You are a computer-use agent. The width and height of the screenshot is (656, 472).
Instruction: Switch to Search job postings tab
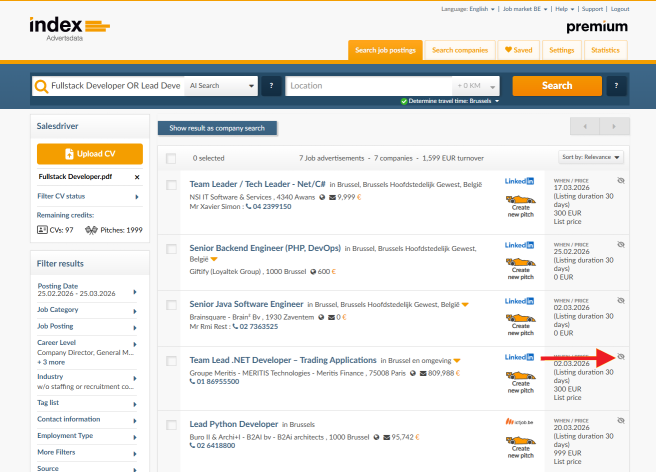(385, 50)
